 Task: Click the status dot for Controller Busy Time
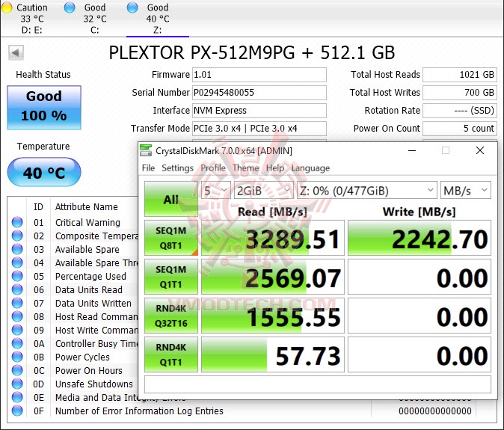coord(17,344)
